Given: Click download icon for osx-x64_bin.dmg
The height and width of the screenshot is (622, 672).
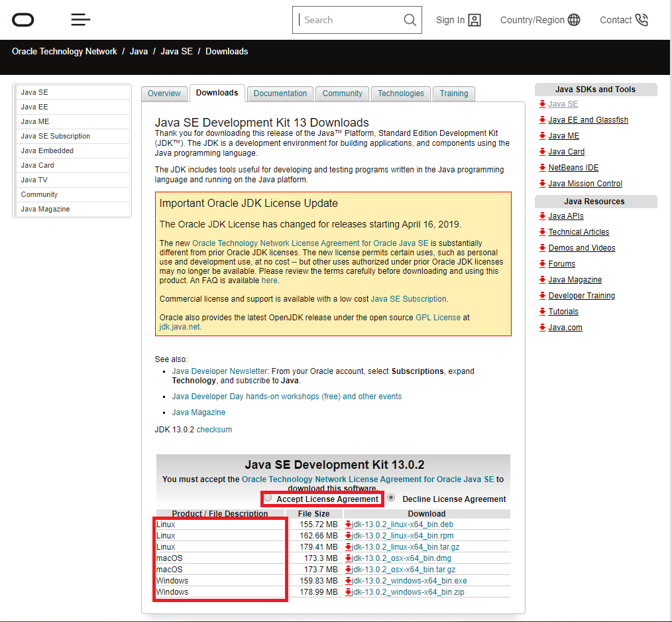Looking at the screenshot, I should (348, 558).
